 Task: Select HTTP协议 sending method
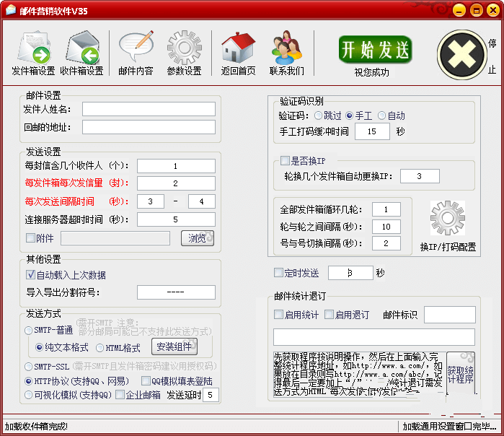tap(77, 381)
